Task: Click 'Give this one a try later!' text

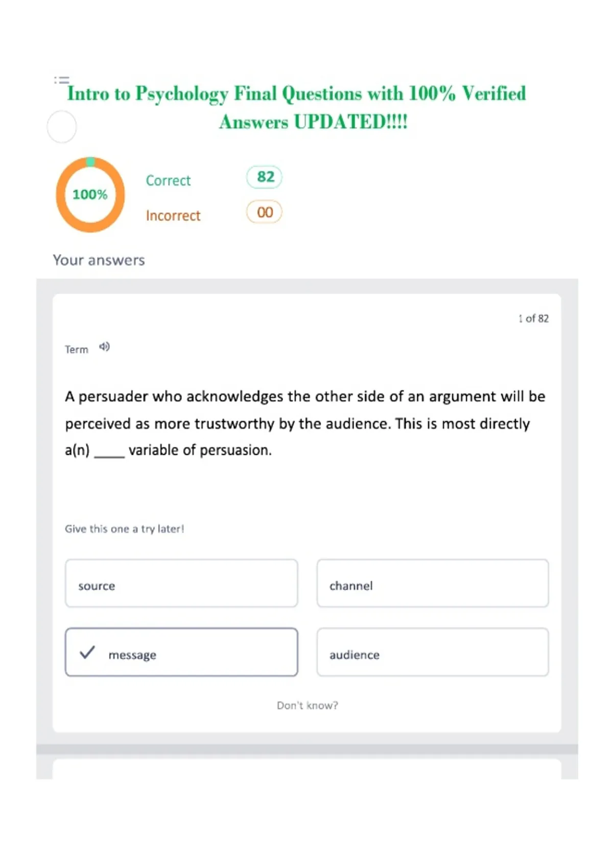Action: (x=125, y=529)
